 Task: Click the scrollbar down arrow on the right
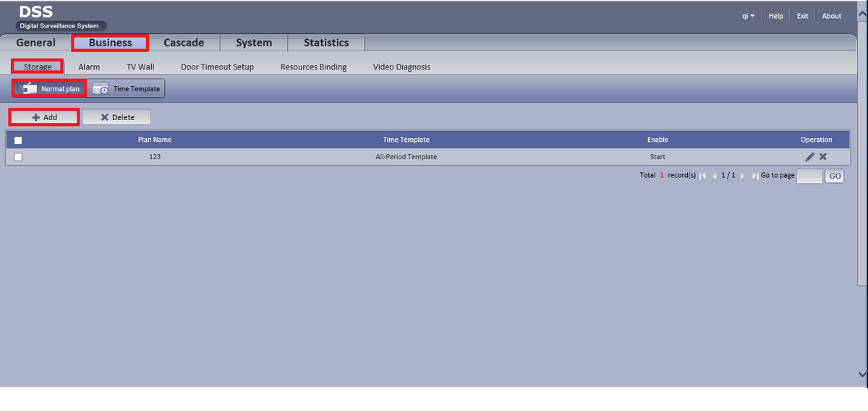861,374
